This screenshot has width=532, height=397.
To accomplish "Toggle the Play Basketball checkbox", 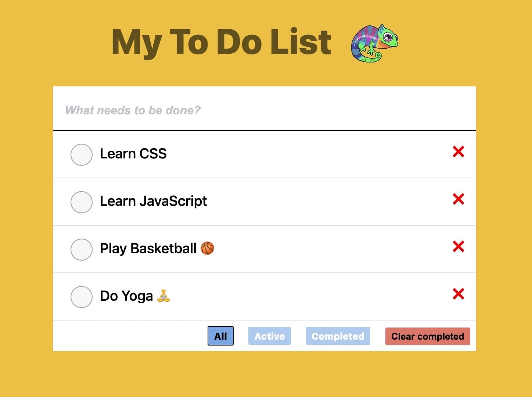I will click(x=81, y=249).
